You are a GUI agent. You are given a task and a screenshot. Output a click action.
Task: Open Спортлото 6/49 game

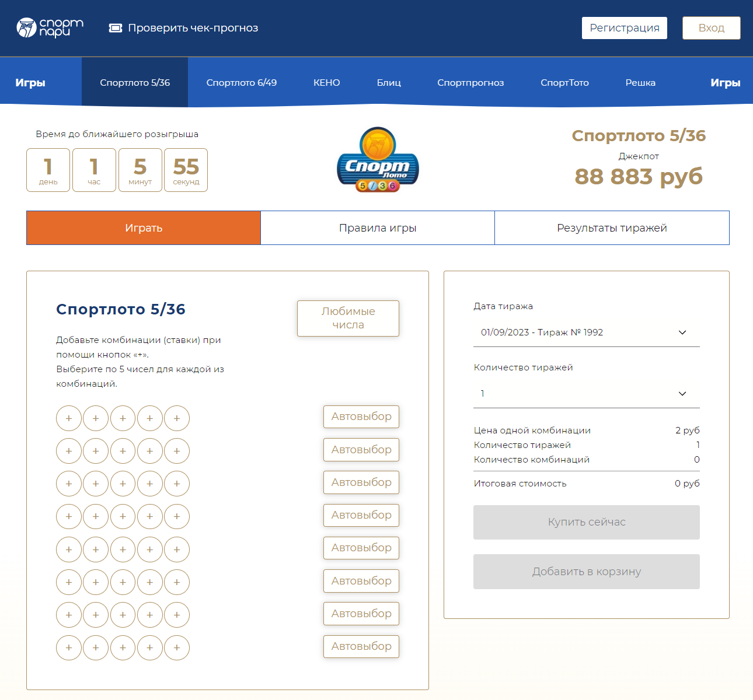[242, 82]
